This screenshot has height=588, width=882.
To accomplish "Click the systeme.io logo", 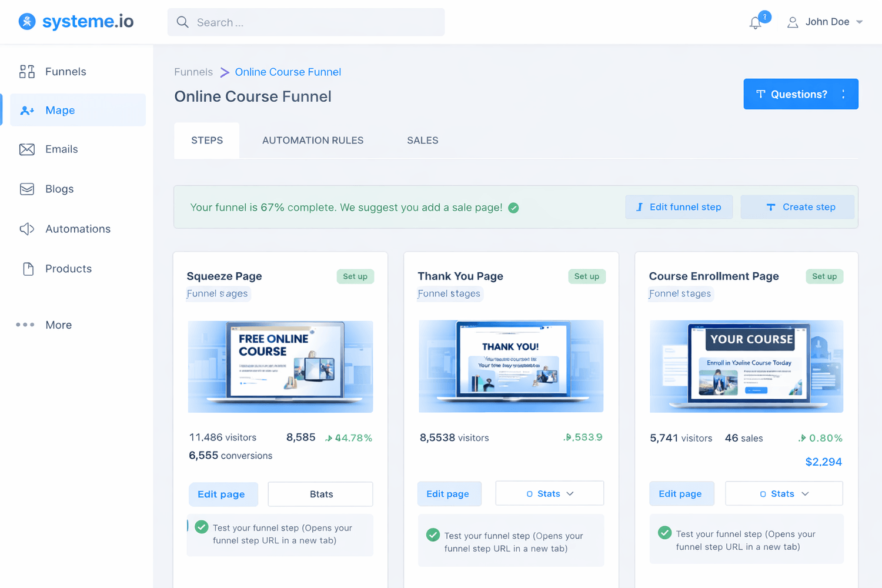I will pyautogui.click(x=75, y=21).
